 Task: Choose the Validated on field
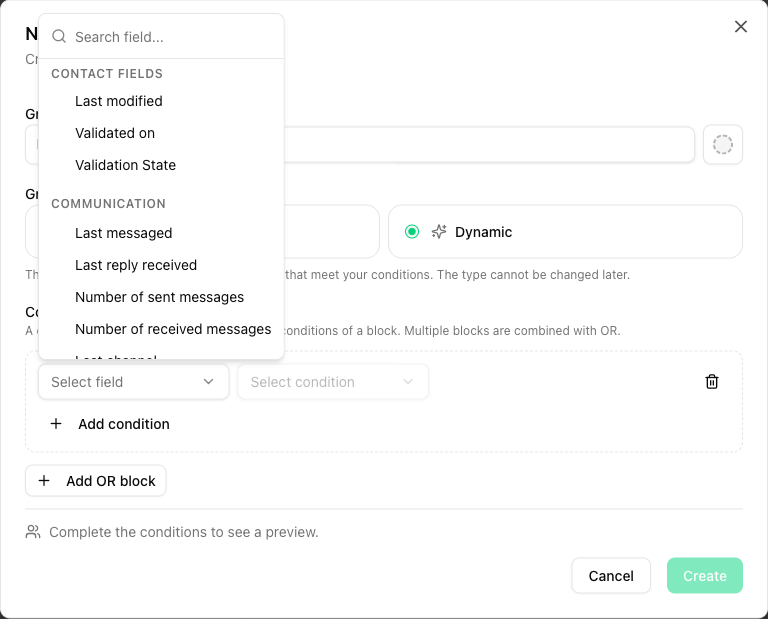click(161, 133)
